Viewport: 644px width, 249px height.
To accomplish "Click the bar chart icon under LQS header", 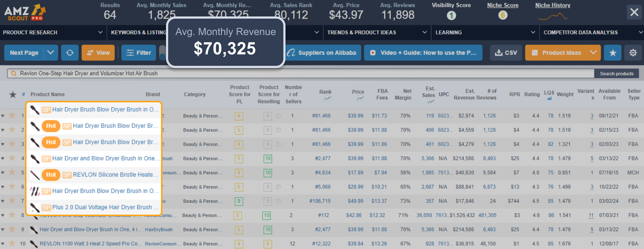I will click(x=549, y=99).
